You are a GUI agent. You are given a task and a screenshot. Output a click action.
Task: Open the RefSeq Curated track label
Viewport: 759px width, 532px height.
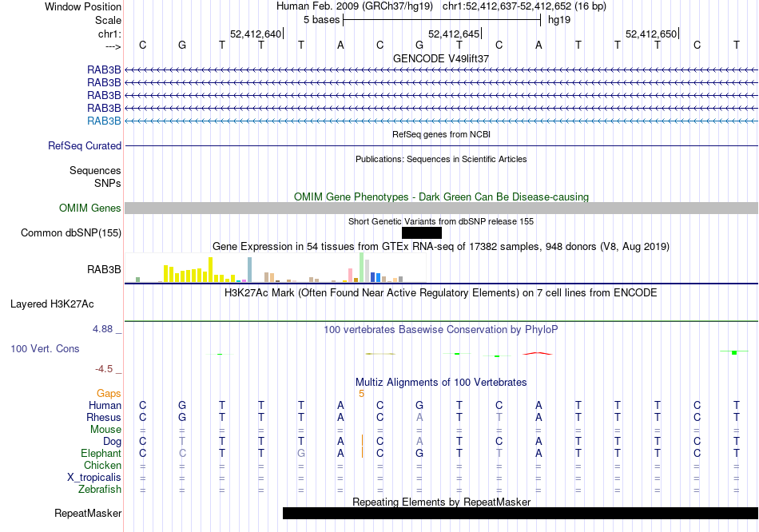coord(85,145)
